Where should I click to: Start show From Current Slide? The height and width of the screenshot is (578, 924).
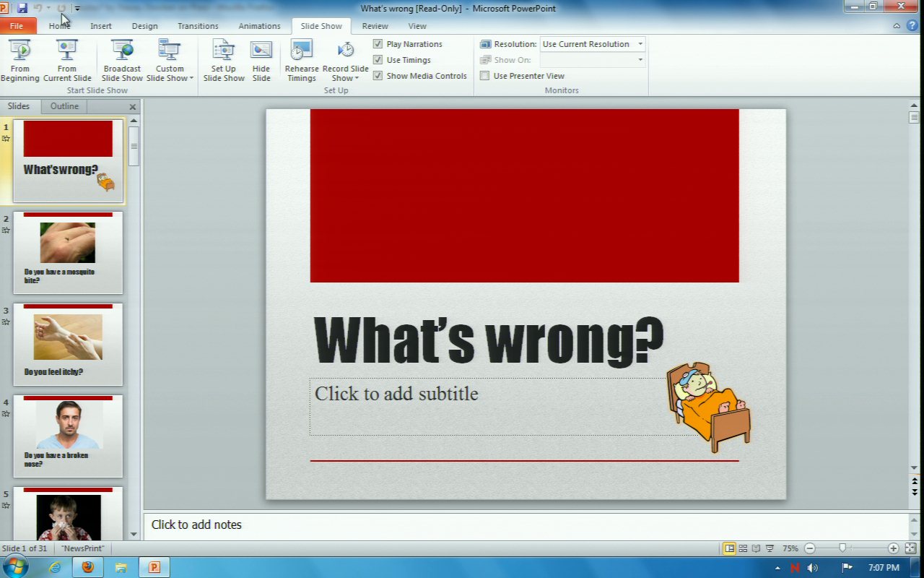pyautogui.click(x=67, y=61)
